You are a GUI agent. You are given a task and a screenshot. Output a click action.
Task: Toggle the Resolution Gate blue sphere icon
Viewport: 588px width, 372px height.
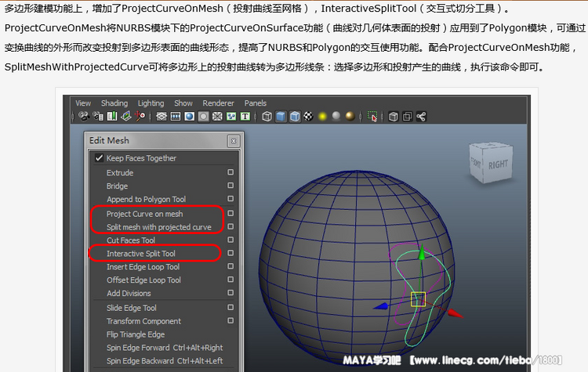(x=190, y=117)
